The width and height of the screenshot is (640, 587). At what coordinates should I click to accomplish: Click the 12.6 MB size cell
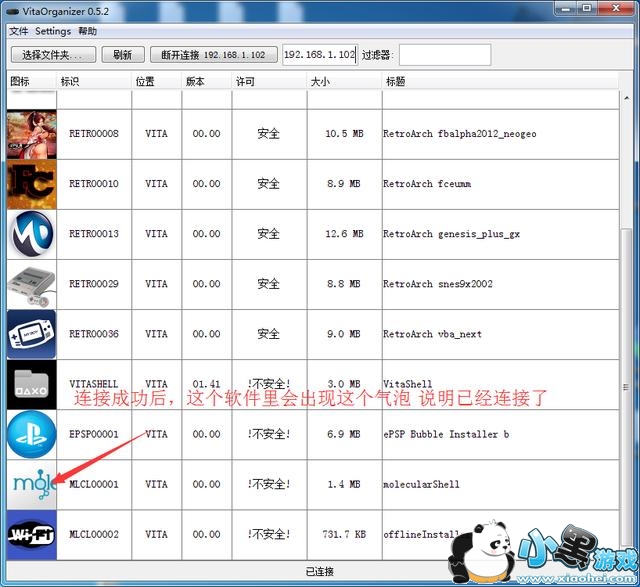click(x=344, y=234)
